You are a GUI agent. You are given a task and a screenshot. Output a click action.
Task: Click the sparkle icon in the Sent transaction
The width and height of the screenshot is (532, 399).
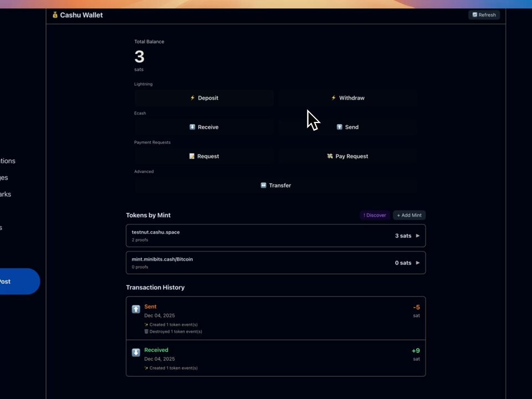(146, 324)
